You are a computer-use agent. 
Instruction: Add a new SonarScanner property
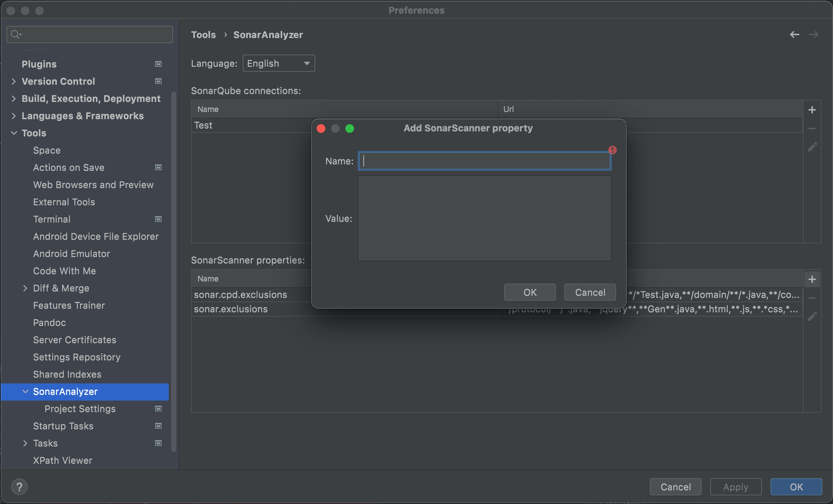click(812, 279)
